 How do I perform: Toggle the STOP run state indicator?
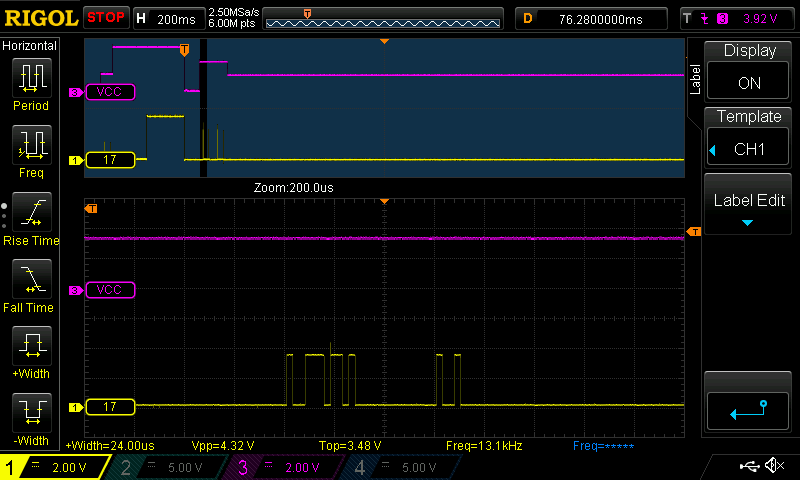105,17
